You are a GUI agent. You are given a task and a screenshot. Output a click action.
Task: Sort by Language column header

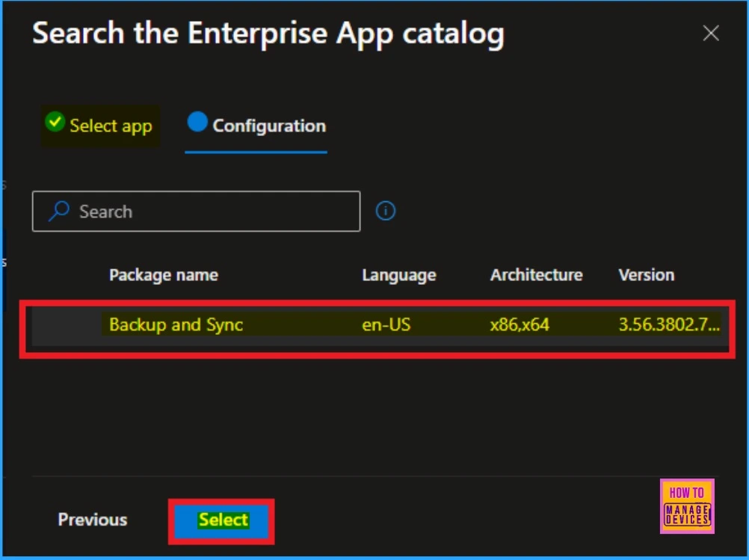point(399,274)
